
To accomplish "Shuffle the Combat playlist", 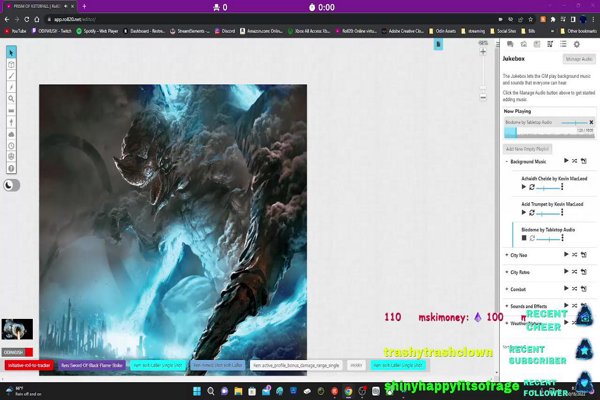I will 575,289.
